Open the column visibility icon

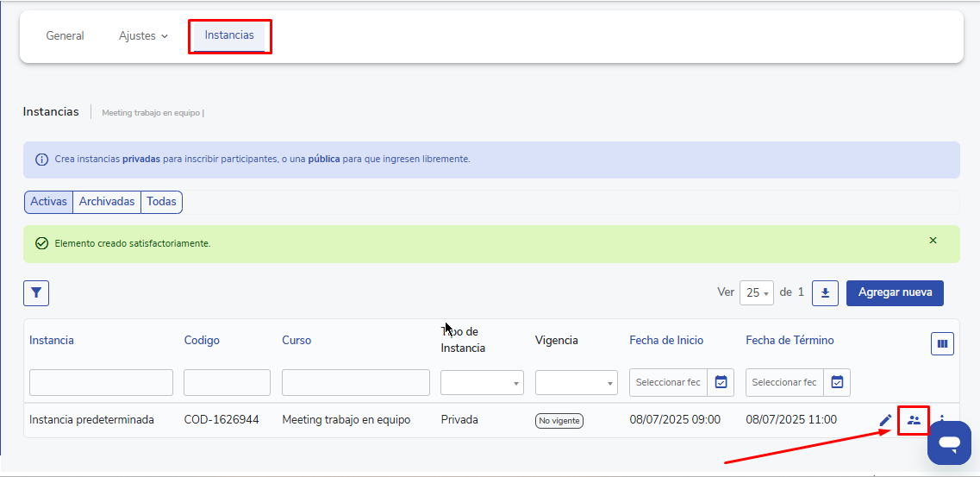942,344
